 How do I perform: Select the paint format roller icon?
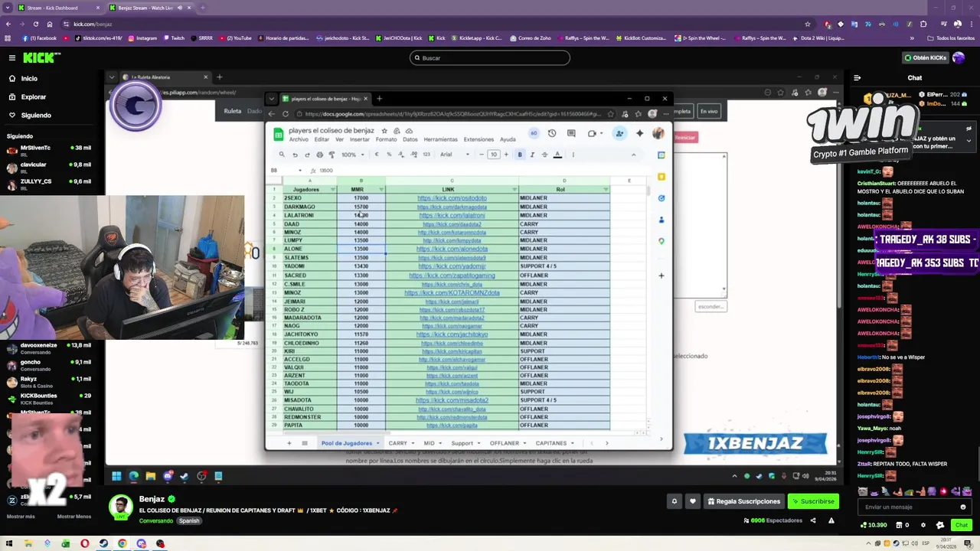(332, 155)
